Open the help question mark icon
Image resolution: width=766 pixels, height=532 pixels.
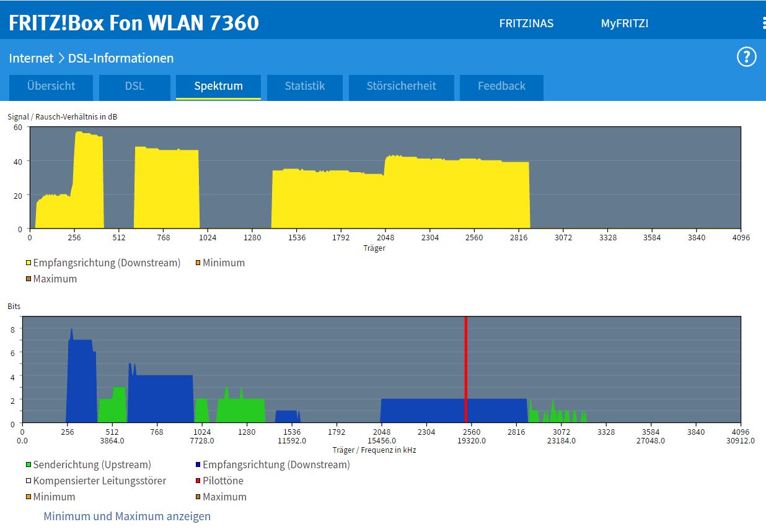pos(746,57)
